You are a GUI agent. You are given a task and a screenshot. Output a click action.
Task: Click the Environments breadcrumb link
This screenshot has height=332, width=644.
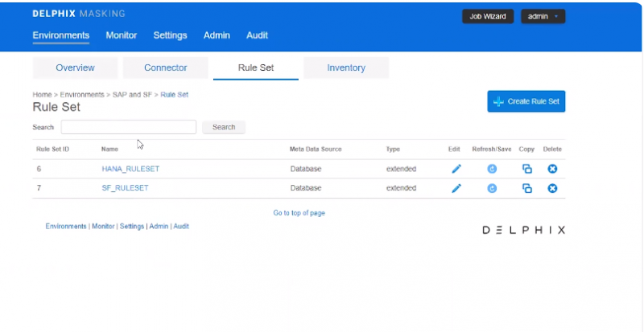[82, 95]
